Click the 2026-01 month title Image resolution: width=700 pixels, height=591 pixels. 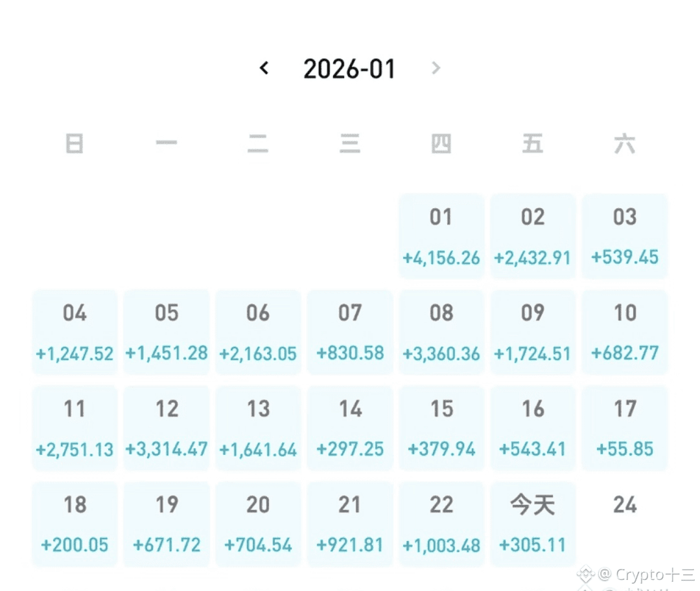(x=349, y=69)
